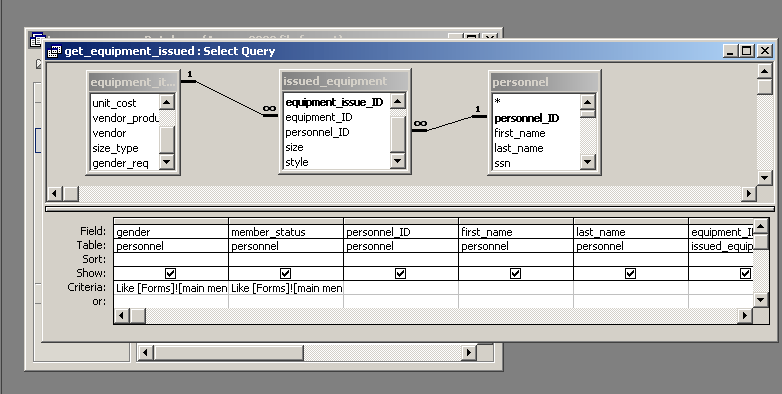Select join line from equipment table to issued_equipment
Image resolution: width=782 pixels, height=394 pixels.
point(228,98)
